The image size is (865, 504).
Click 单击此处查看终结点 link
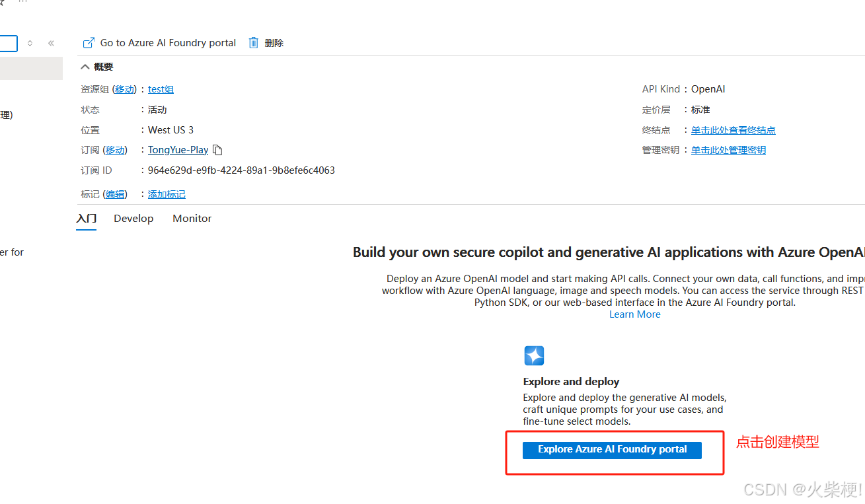(x=733, y=130)
